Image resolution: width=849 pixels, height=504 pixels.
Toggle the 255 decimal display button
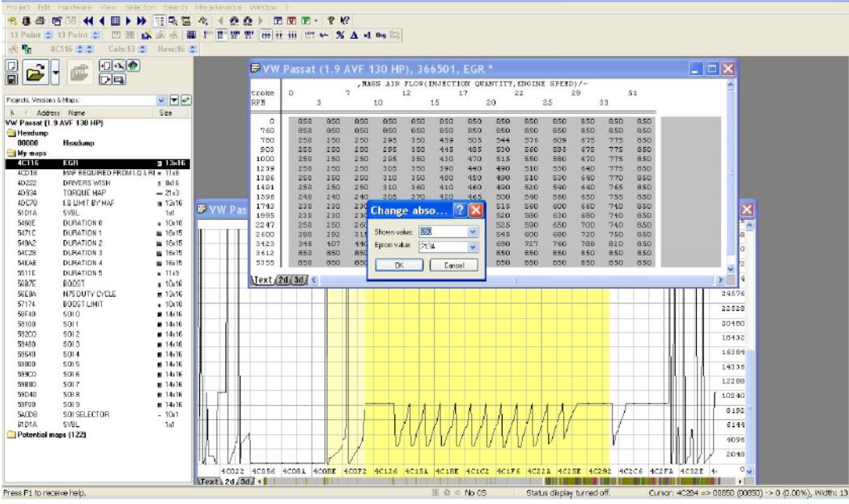tap(265, 35)
